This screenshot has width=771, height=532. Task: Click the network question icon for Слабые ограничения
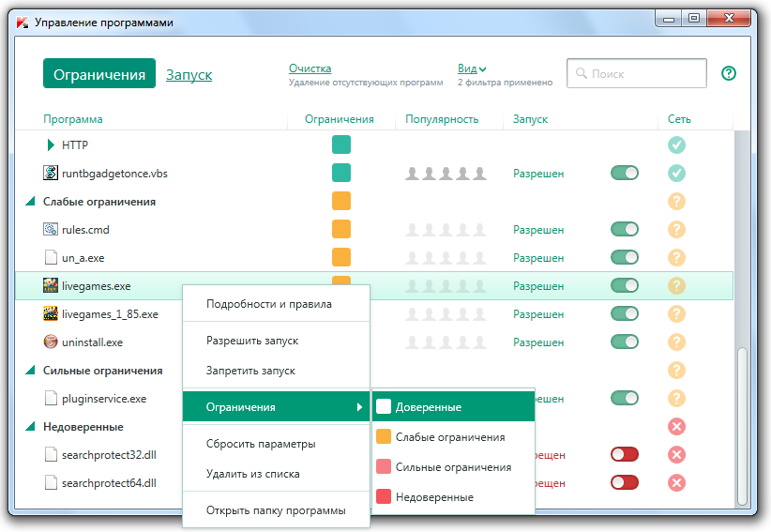pos(676,201)
